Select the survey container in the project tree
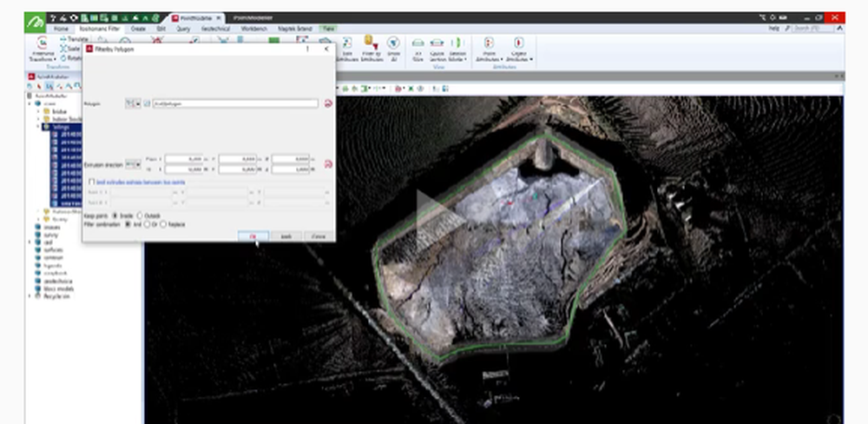This screenshot has height=424, width=868. (x=51, y=235)
